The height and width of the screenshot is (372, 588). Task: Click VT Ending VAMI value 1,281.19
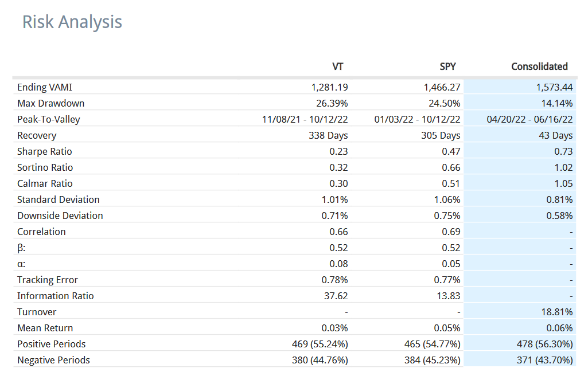[330, 87]
